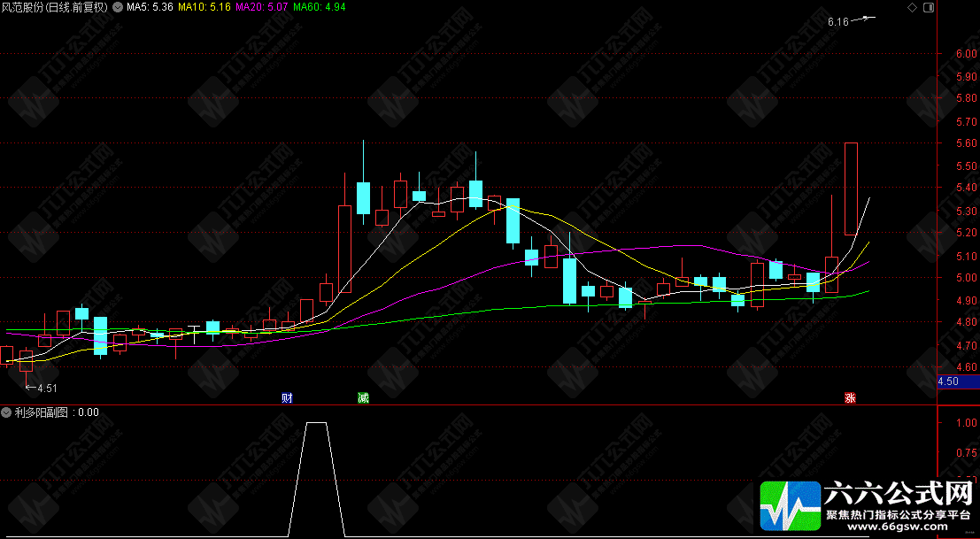Click the 利多阳副图 : 0.00 sub-chart label
This screenshot has height=539, width=980.
click(x=57, y=412)
